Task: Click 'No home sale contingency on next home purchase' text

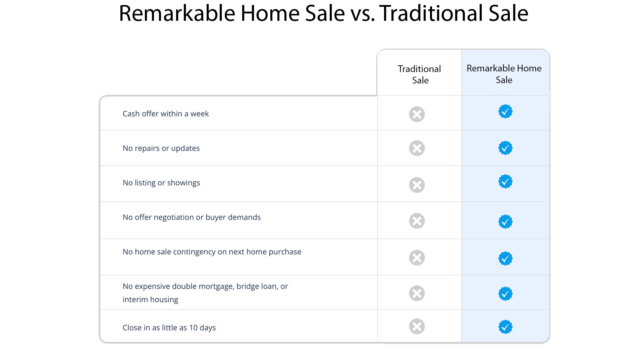Action: click(212, 252)
